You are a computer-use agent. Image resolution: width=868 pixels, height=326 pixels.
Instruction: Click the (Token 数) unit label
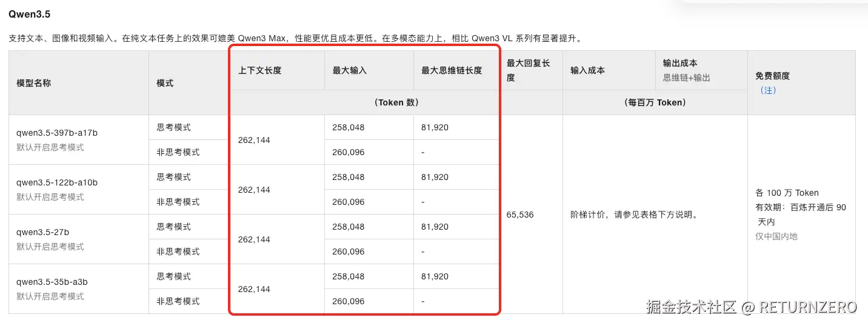coord(396,102)
